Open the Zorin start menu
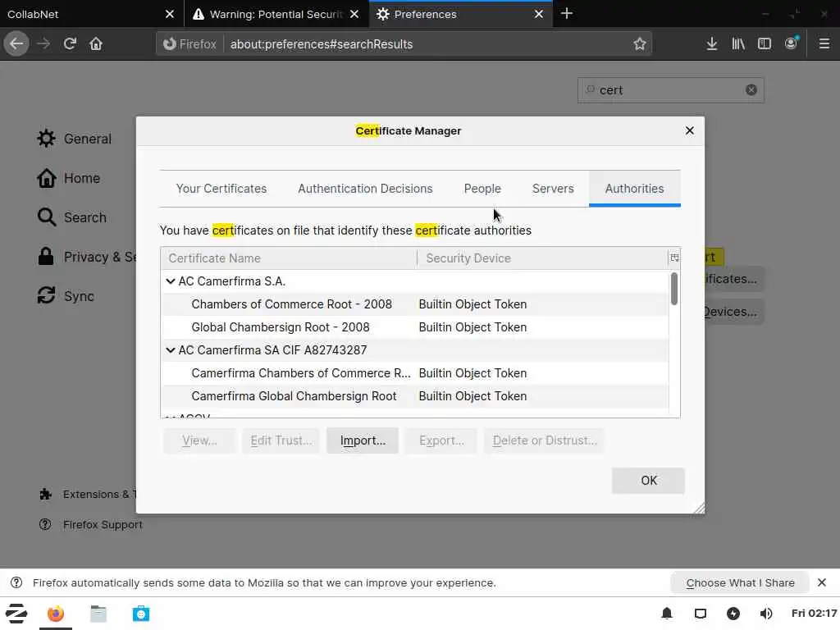The height and width of the screenshot is (630, 840). coord(16,614)
